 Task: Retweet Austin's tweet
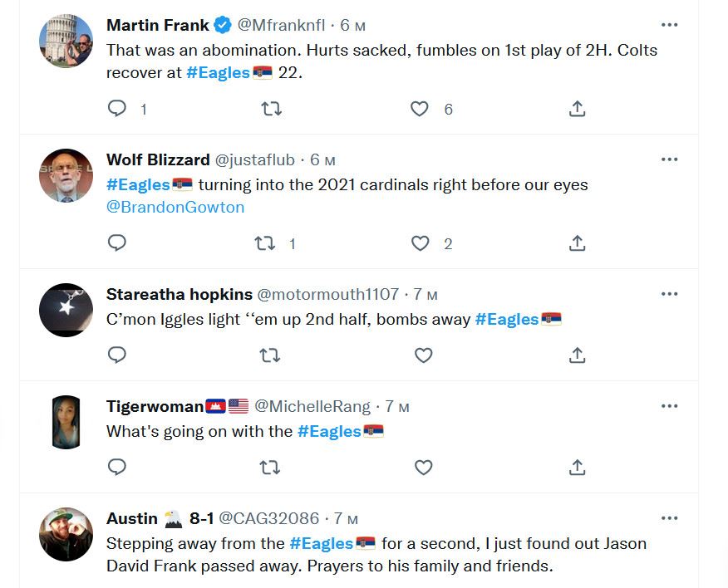[270, 581]
